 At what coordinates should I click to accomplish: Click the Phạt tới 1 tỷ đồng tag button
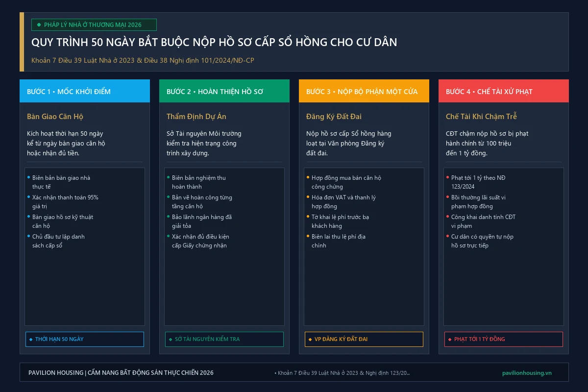pos(504,339)
